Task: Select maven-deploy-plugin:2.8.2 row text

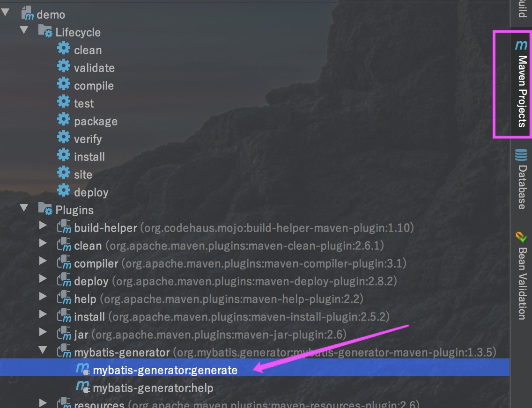Action: click(254, 281)
